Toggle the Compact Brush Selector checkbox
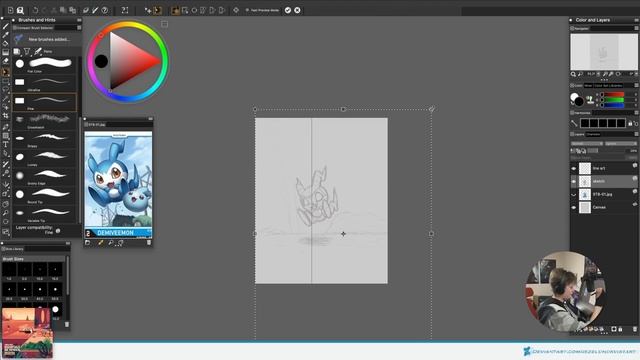 (15, 28)
